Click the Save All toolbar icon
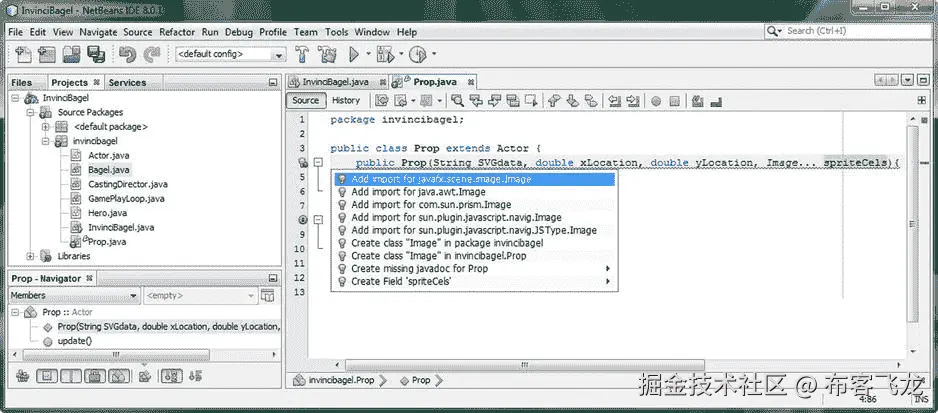This screenshot has width=938, height=413. click(96, 54)
